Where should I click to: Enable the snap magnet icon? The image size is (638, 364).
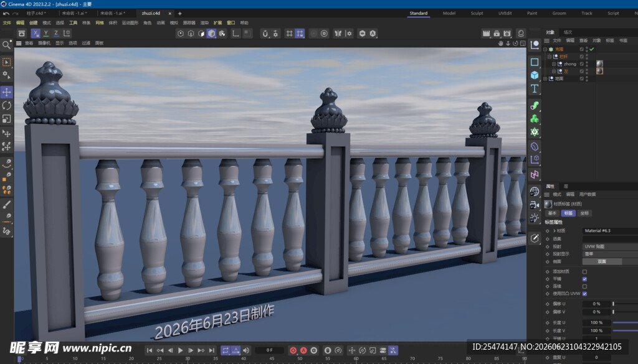265,34
